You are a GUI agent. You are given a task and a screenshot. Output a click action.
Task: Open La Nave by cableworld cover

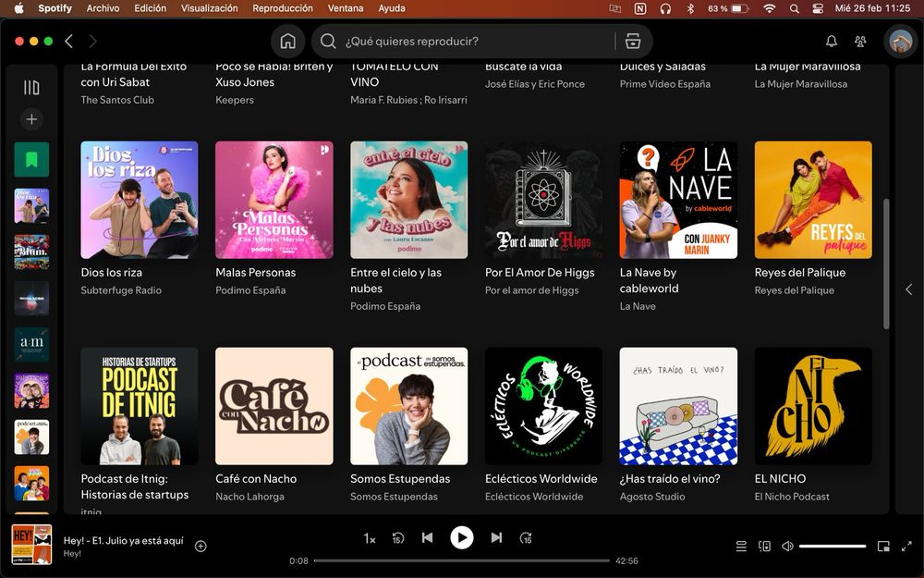pyautogui.click(x=678, y=200)
